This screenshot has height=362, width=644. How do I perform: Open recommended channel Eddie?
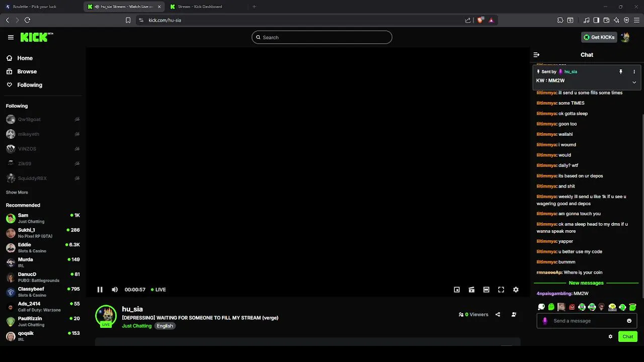[43, 247]
